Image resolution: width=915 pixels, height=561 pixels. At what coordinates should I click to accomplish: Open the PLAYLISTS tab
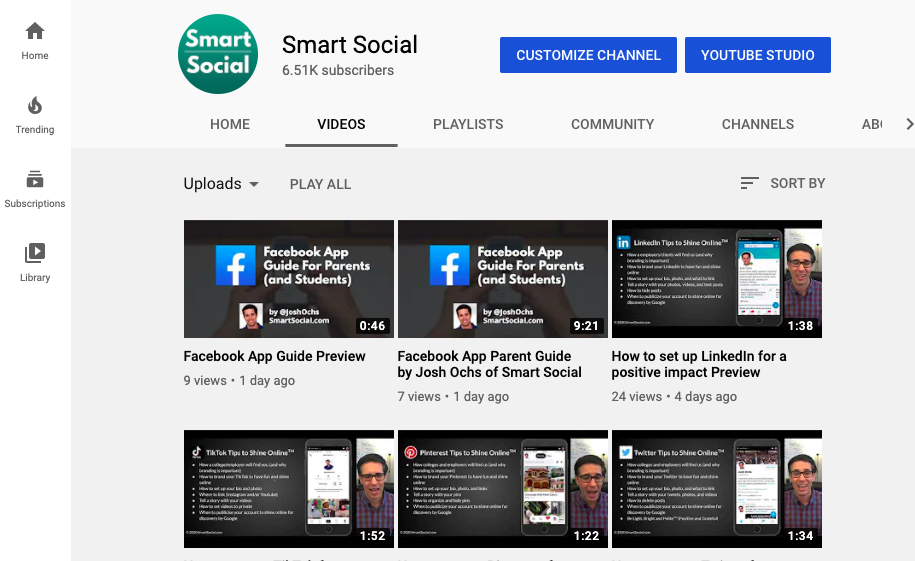pyautogui.click(x=468, y=124)
